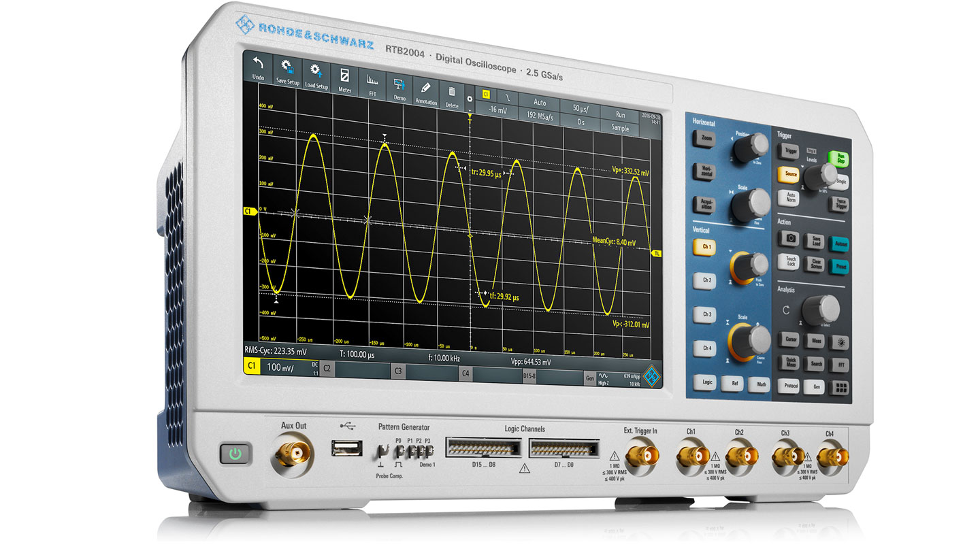Open the Load Setup icon
Screen dimensions: 980x551
(316, 74)
